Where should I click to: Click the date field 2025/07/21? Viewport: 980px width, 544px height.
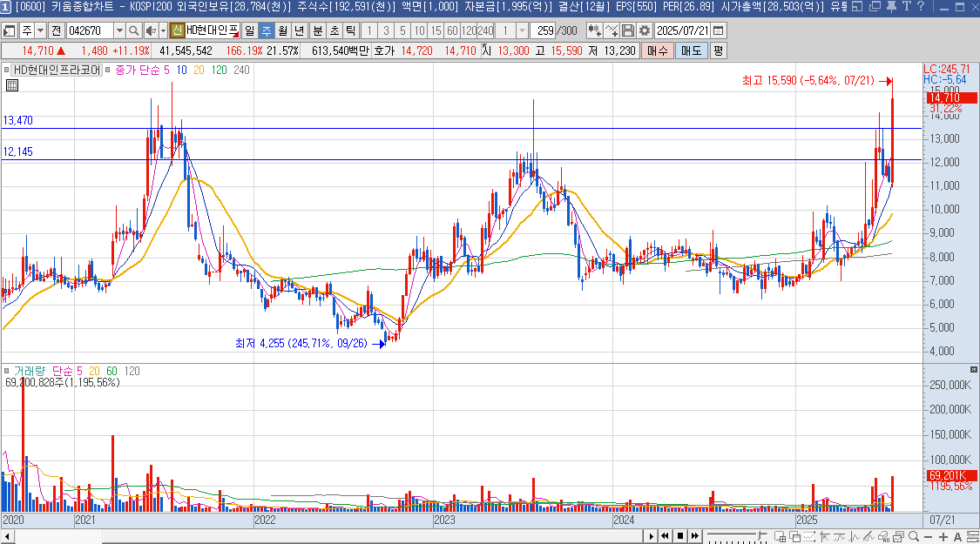682,30
